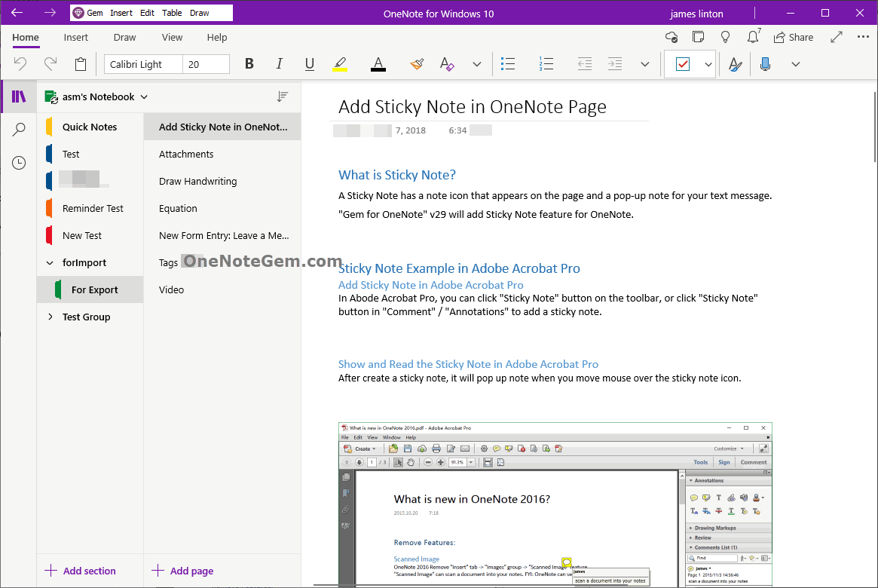Viewport: 878px width, 588px height.
Task: Apply the yellow text highlight color
Action: 339,64
